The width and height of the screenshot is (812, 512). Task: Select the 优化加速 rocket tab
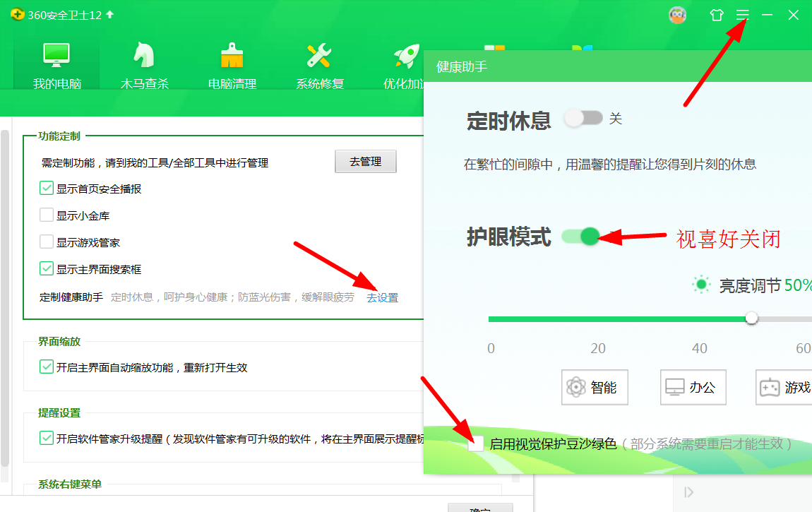click(404, 65)
